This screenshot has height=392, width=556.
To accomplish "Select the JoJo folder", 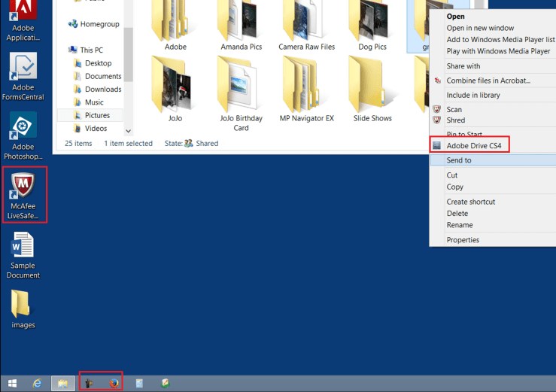I will (175, 90).
